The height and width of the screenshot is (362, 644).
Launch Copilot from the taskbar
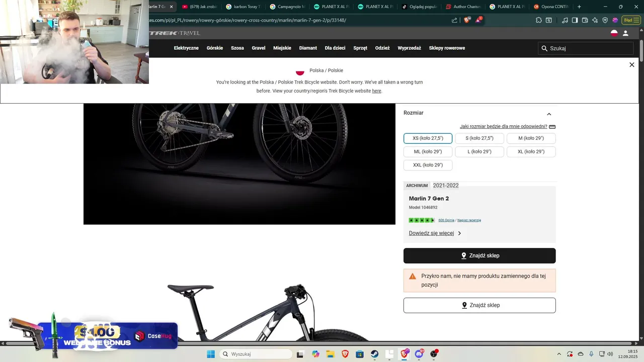(315, 354)
